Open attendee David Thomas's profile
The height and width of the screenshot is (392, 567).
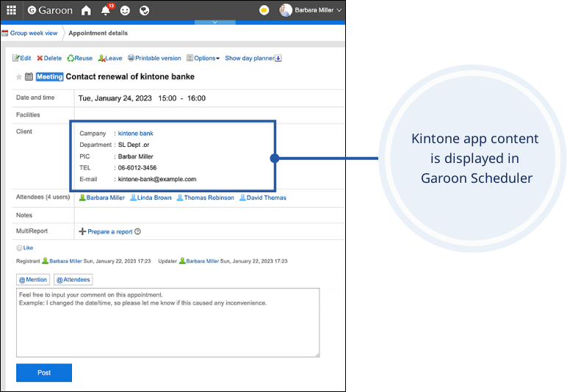tap(267, 197)
